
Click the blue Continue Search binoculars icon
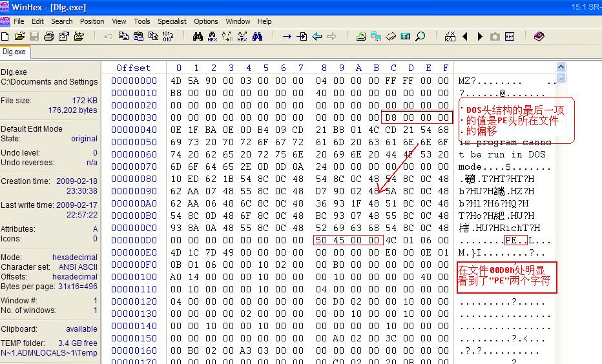[x=257, y=36]
